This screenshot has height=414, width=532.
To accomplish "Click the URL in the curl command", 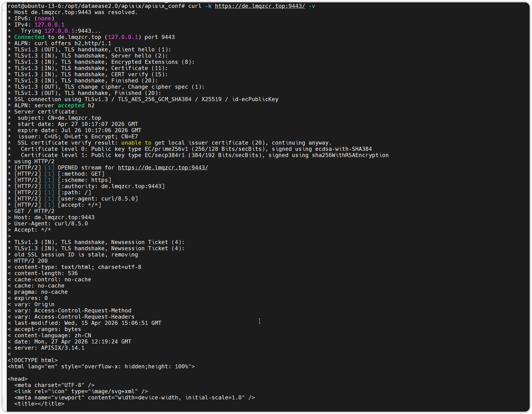I will pyautogui.click(x=260, y=6).
